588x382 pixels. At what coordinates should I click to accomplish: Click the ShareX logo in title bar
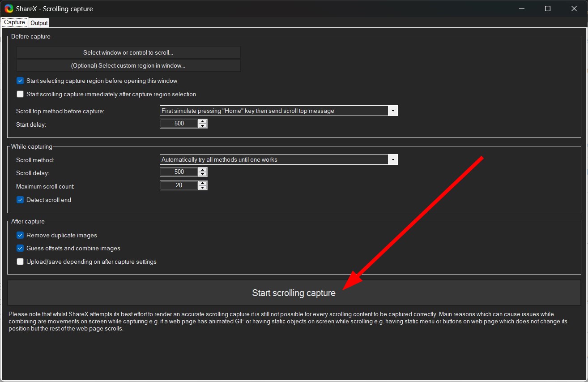pyautogui.click(x=9, y=9)
